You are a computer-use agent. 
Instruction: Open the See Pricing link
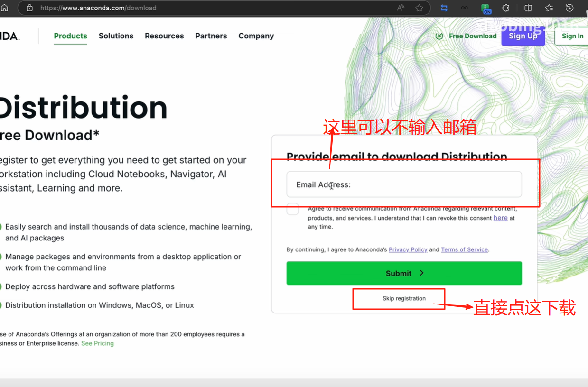click(x=98, y=343)
